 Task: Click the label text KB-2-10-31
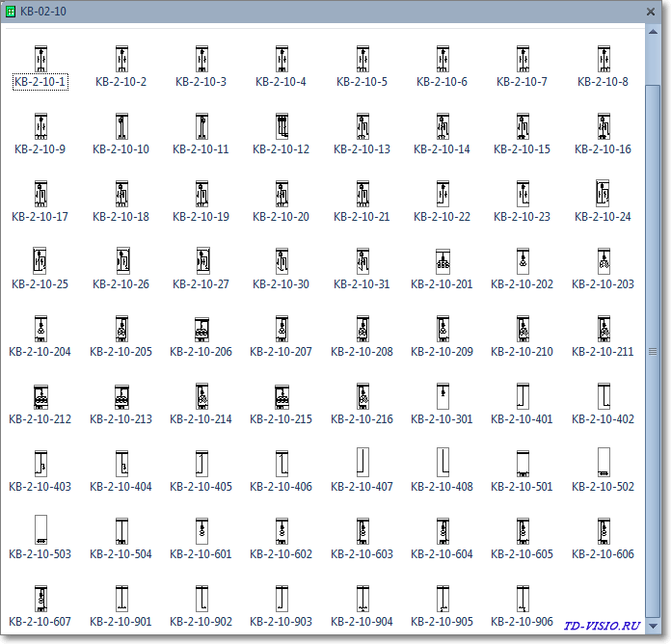362,284
